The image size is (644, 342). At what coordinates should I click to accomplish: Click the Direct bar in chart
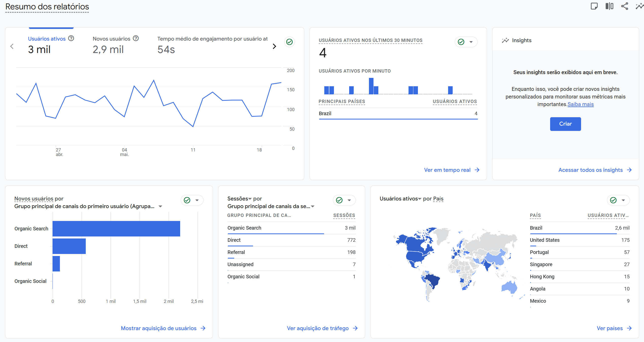tap(69, 246)
